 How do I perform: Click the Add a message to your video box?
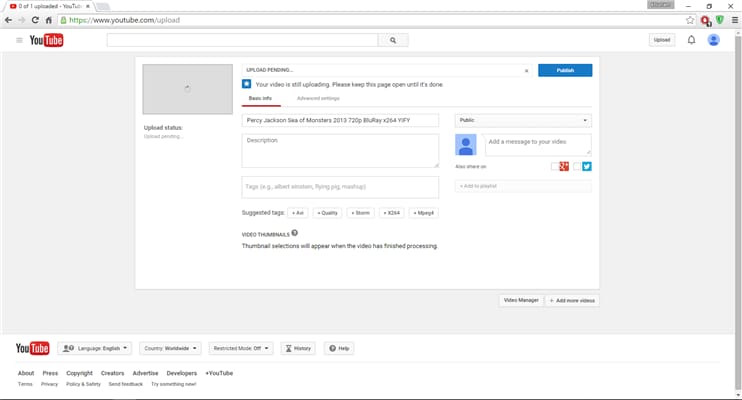pos(538,145)
